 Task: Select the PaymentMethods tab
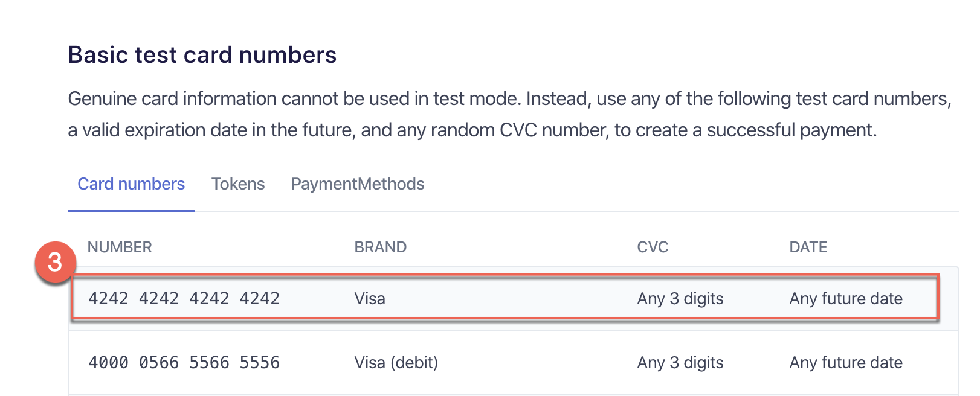tap(358, 184)
